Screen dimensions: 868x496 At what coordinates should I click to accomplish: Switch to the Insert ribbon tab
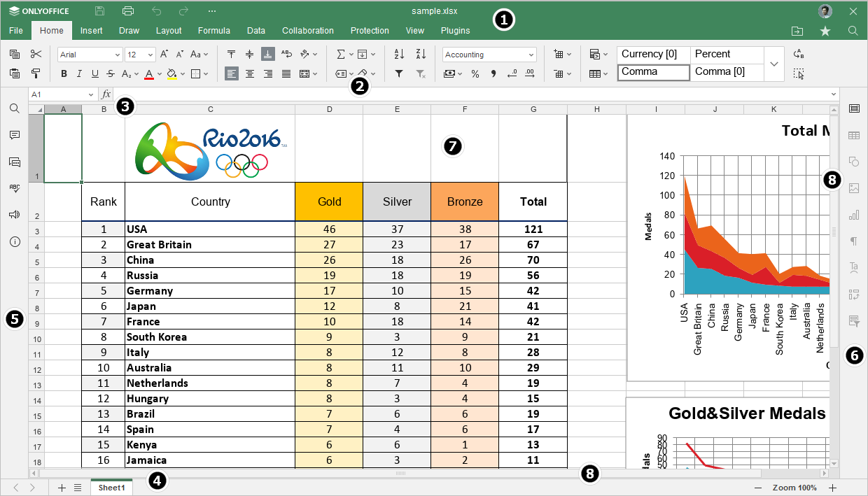(92, 30)
